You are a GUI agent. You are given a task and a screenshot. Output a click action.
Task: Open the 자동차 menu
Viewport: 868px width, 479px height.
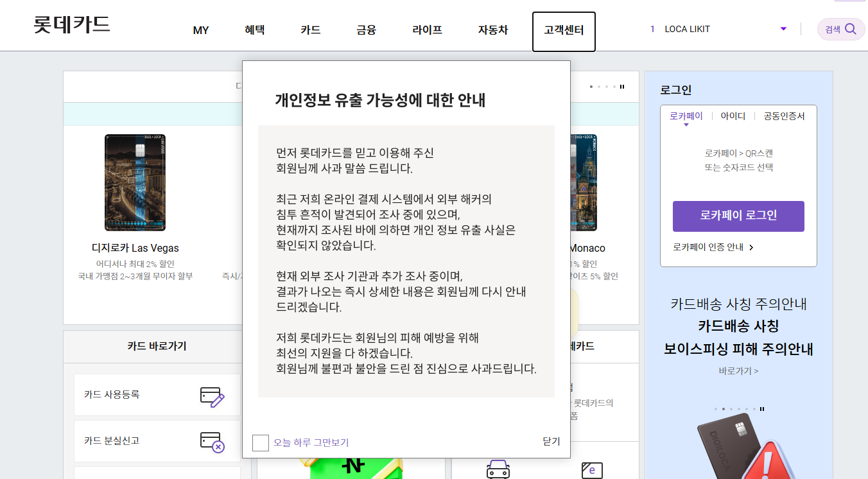pyautogui.click(x=493, y=30)
